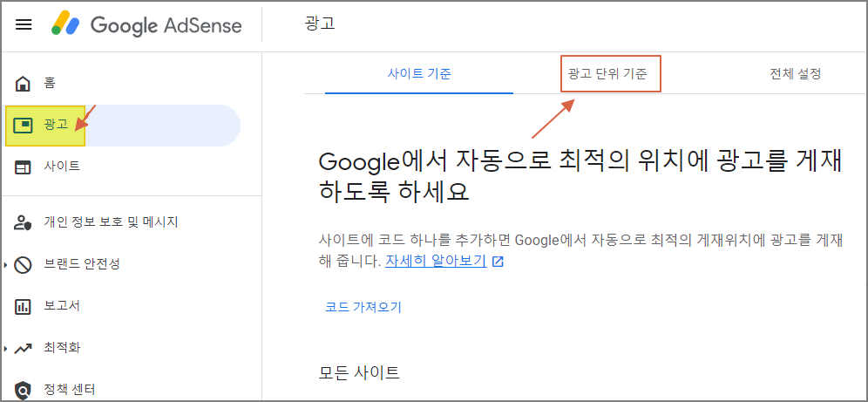Switch to the 전체 설정 tab
868x402 pixels.
795,73
